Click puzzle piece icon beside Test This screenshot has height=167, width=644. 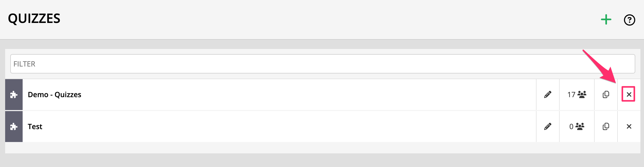(x=14, y=127)
